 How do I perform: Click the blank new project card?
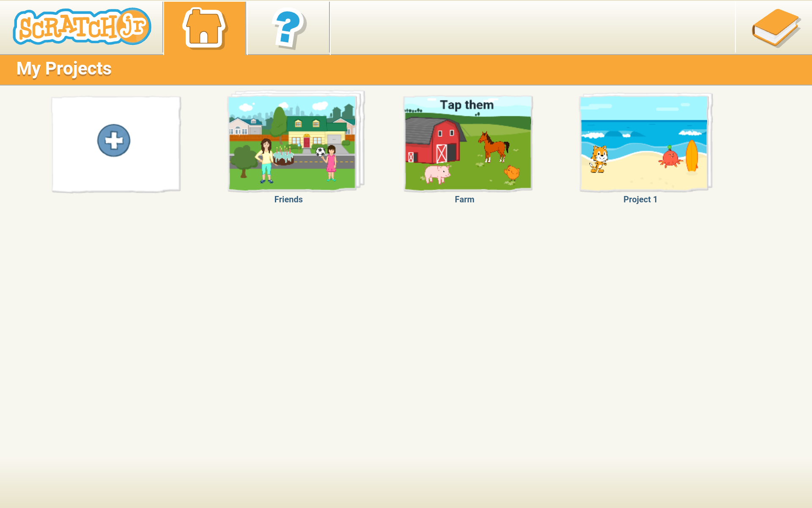tap(115, 144)
